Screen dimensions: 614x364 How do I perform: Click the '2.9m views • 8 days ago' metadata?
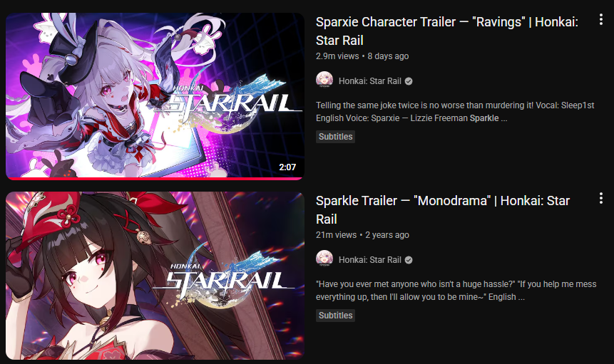362,56
